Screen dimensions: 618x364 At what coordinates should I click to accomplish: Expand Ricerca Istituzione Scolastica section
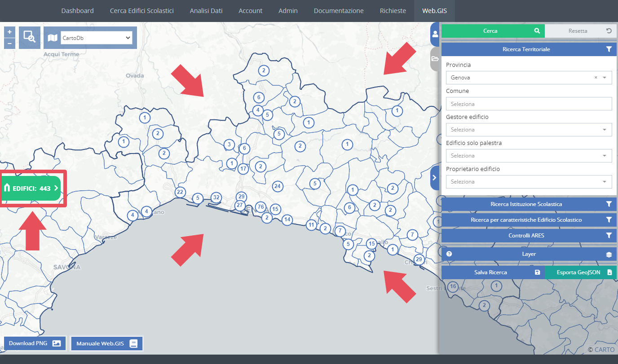[x=529, y=204]
